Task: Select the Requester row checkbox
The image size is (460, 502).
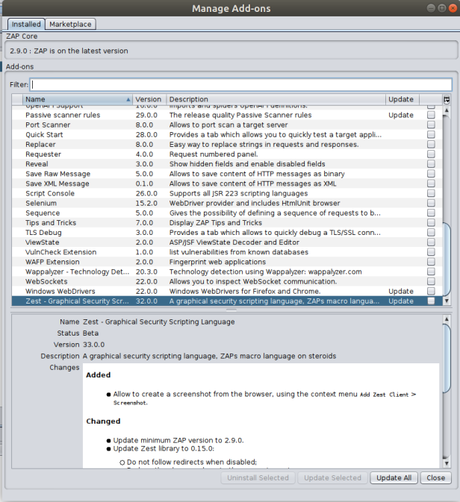Action: (x=431, y=154)
